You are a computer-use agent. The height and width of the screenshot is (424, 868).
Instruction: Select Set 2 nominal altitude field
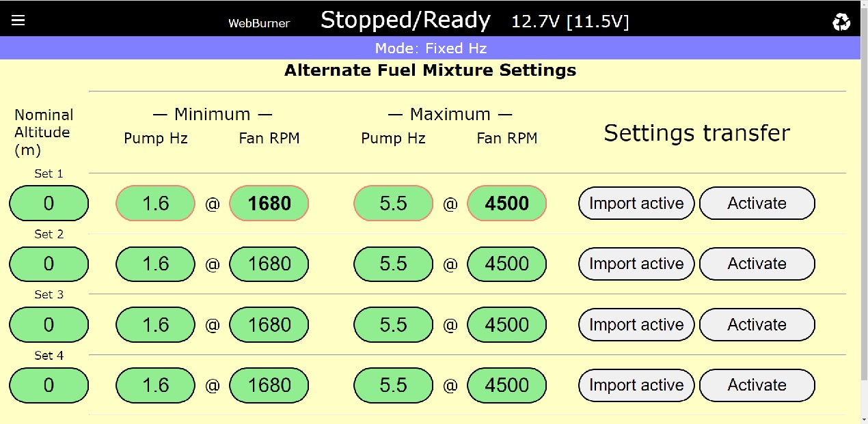coord(49,264)
